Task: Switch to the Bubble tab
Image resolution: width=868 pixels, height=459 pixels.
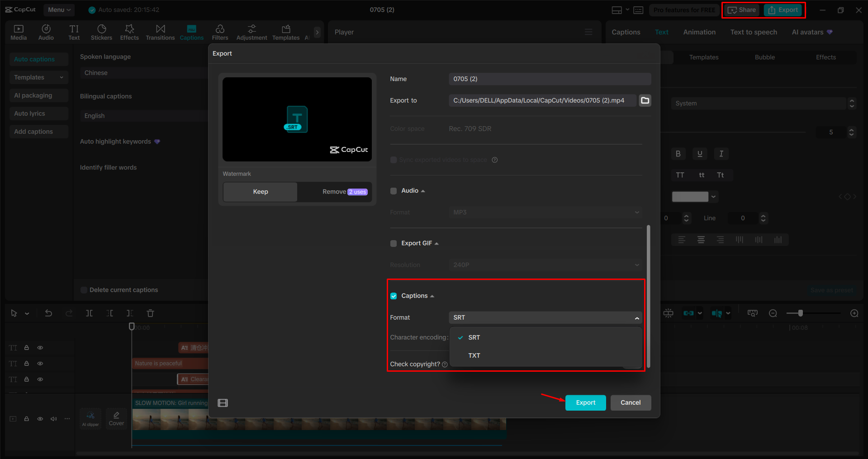Action: click(x=764, y=57)
